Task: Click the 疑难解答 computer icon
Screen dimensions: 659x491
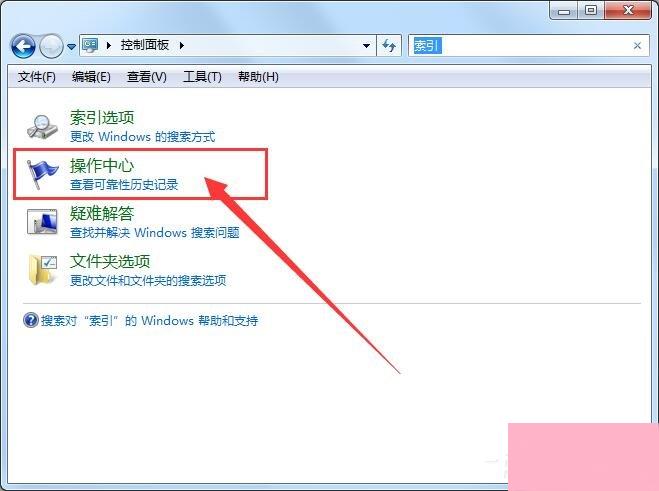Action: tap(42, 222)
